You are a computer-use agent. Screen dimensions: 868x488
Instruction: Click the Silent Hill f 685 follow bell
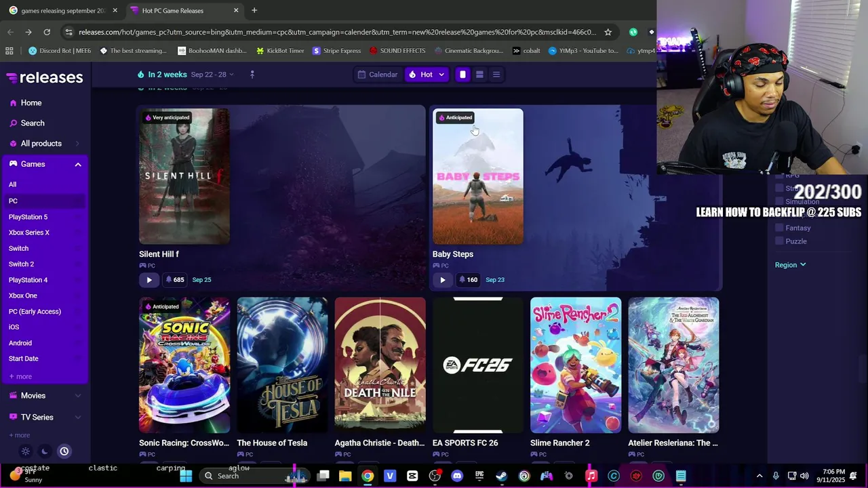click(x=174, y=280)
